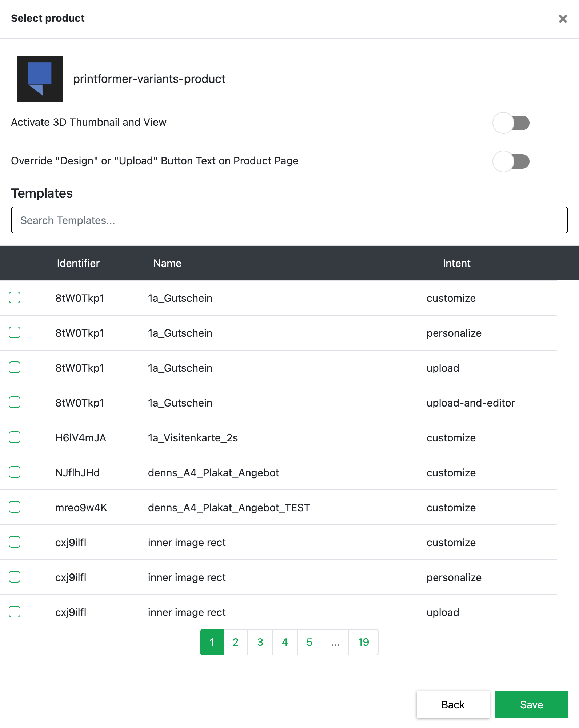
Task: Focus the Search Templates field
Action: click(289, 220)
